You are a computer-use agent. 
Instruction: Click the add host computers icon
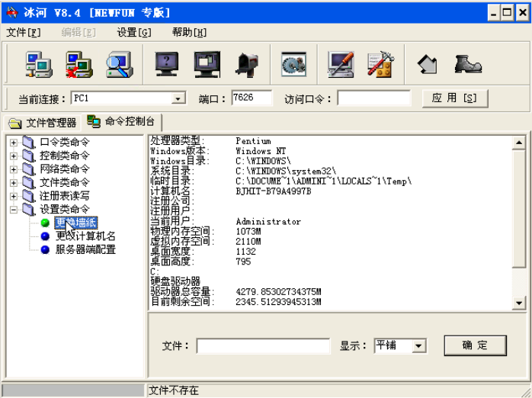pos(39,65)
